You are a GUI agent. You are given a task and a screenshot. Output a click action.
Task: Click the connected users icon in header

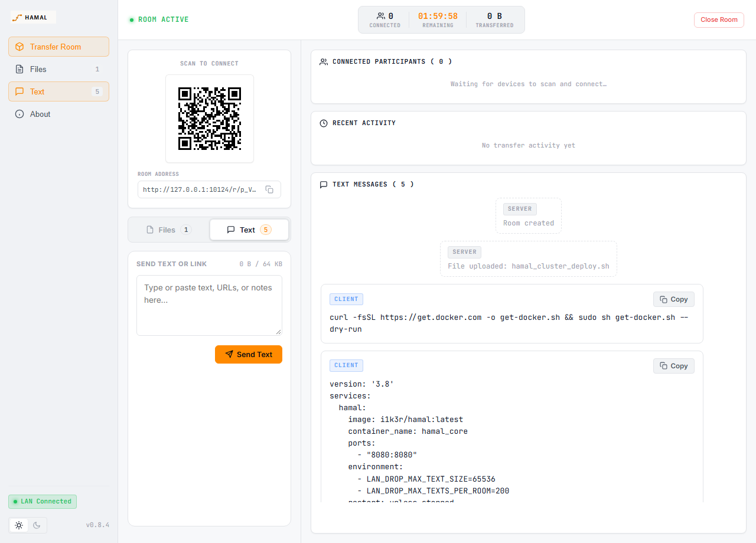(381, 16)
